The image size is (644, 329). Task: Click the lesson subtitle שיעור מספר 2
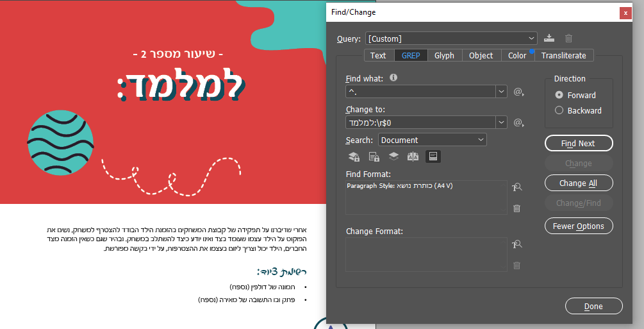pos(178,54)
